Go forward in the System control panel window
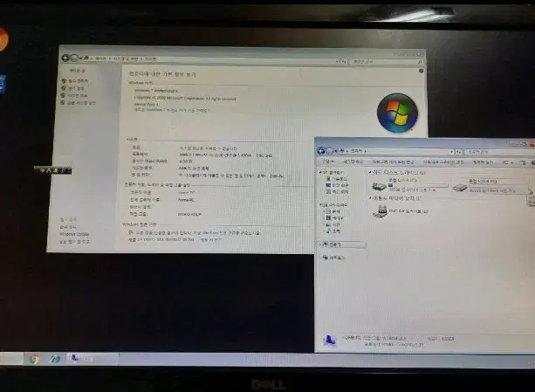Screen dimensions: 535x392 pyautogui.click(x=74, y=58)
